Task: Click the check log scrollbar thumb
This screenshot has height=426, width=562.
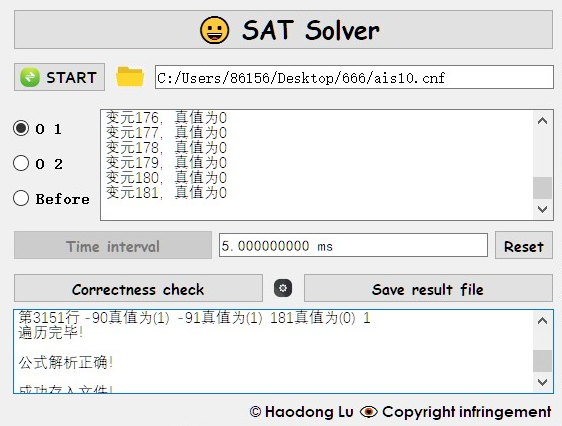Action: (x=542, y=361)
